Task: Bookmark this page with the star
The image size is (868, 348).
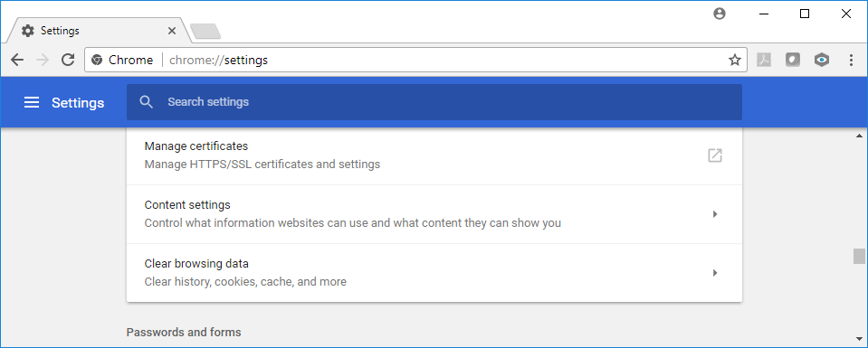Action: [x=735, y=60]
